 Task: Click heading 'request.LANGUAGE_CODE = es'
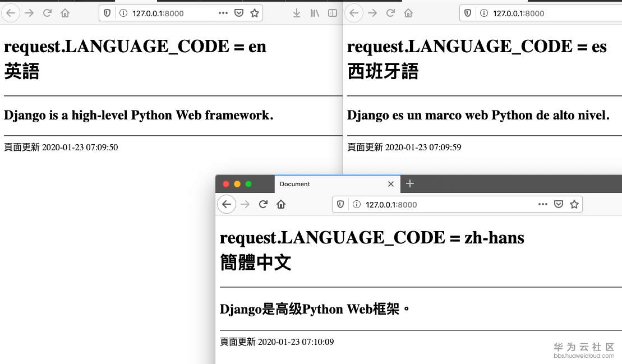tap(477, 47)
